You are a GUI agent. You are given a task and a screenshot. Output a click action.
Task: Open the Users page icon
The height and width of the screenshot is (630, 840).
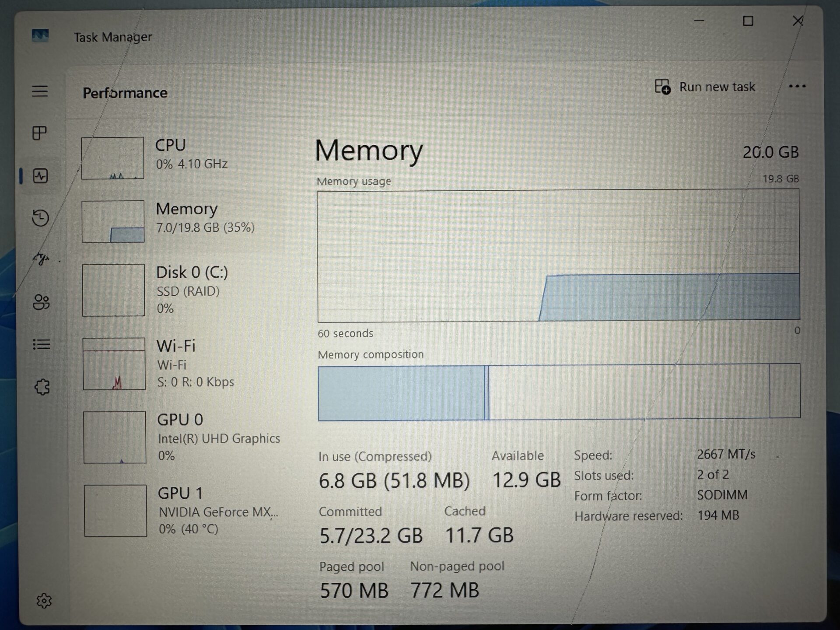pyautogui.click(x=42, y=302)
